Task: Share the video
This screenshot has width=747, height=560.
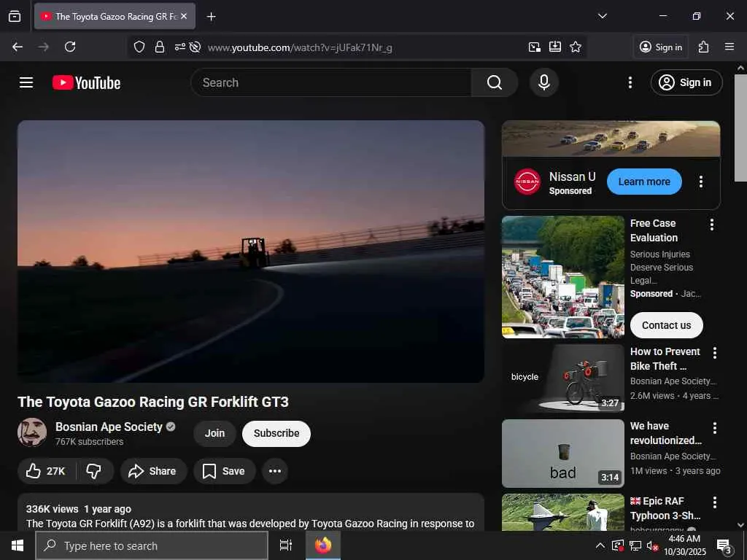Action: coord(153,471)
